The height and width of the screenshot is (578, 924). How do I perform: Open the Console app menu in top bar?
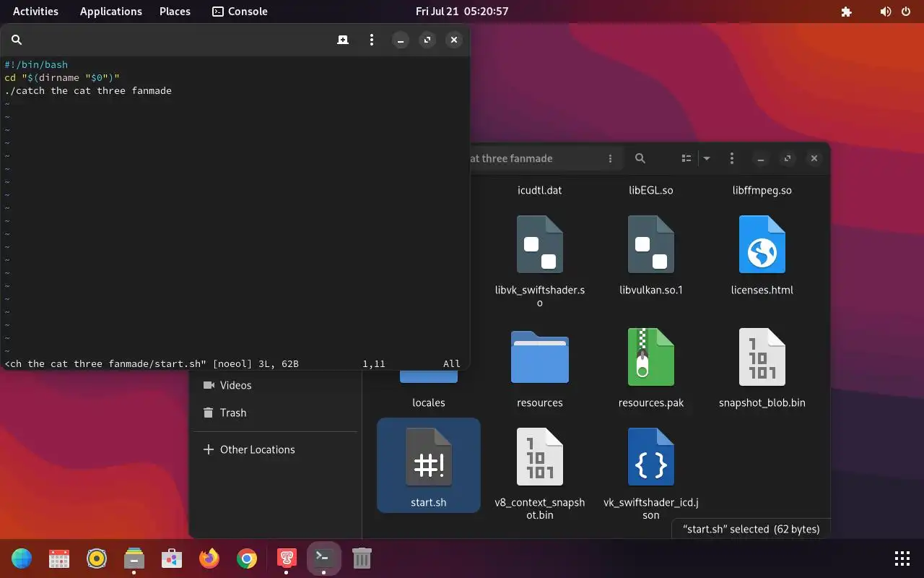pos(240,12)
